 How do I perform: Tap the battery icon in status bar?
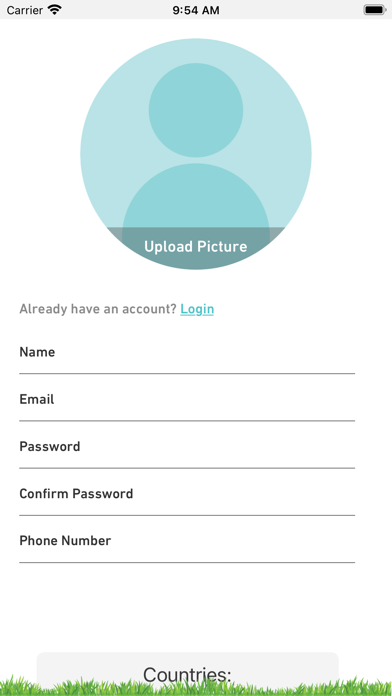[374, 10]
